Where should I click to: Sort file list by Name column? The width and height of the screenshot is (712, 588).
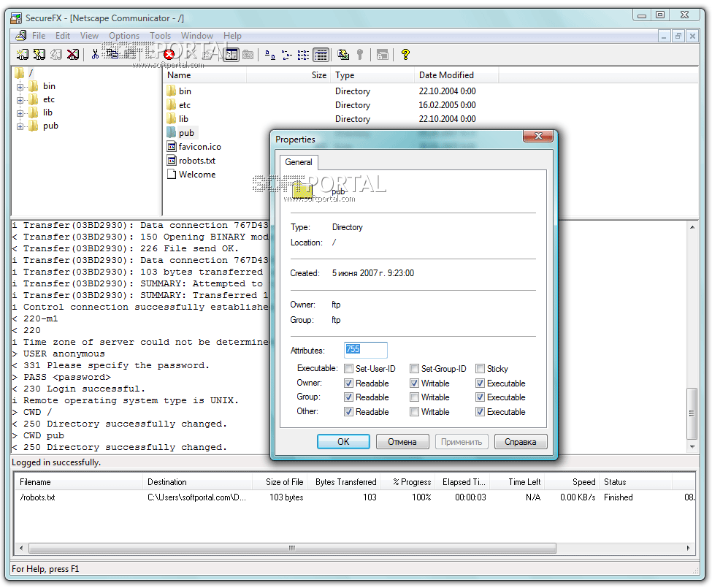204,75
